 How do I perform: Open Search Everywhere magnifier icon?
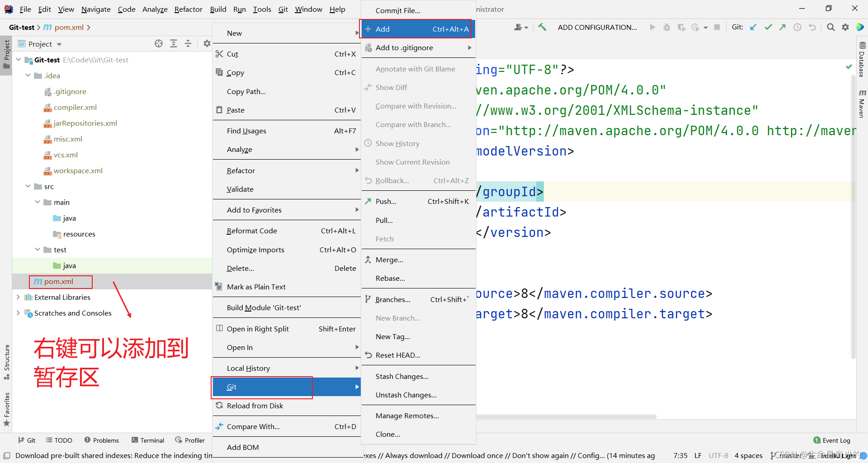(x=830, y=27)
